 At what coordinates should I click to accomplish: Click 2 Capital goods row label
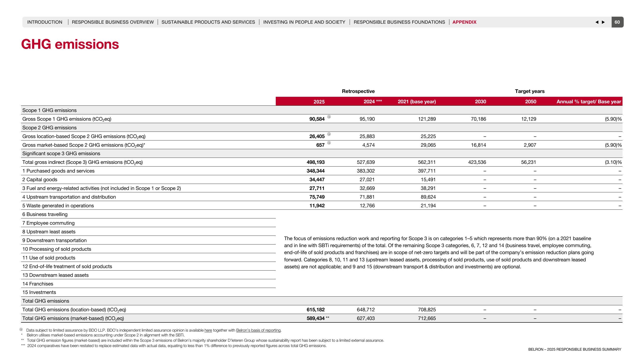click(40, 180)
